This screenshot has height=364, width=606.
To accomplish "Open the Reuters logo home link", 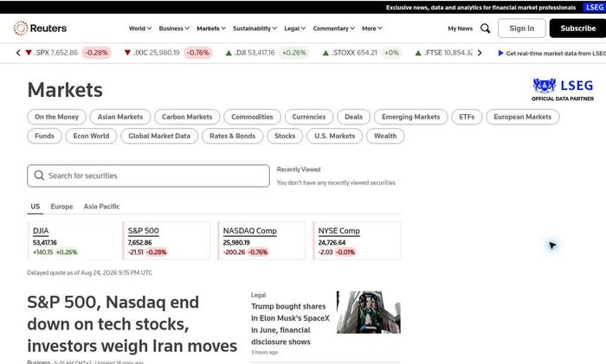I will pos(40,29).
